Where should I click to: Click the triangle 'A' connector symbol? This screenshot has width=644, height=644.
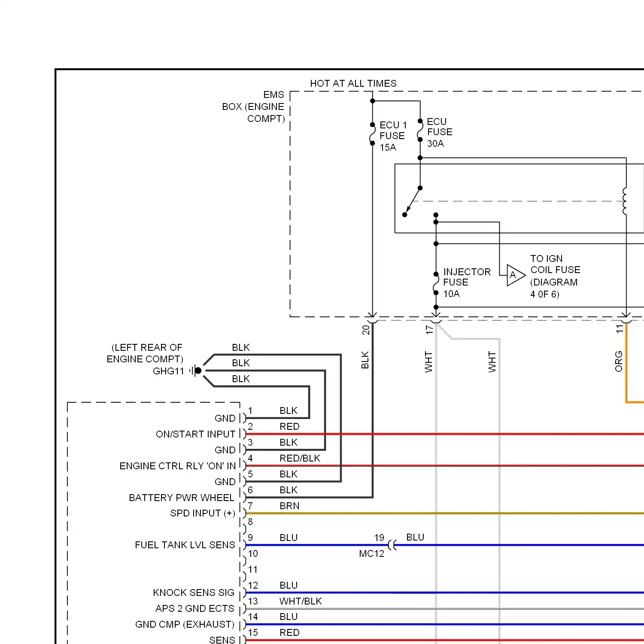[514, 275]
